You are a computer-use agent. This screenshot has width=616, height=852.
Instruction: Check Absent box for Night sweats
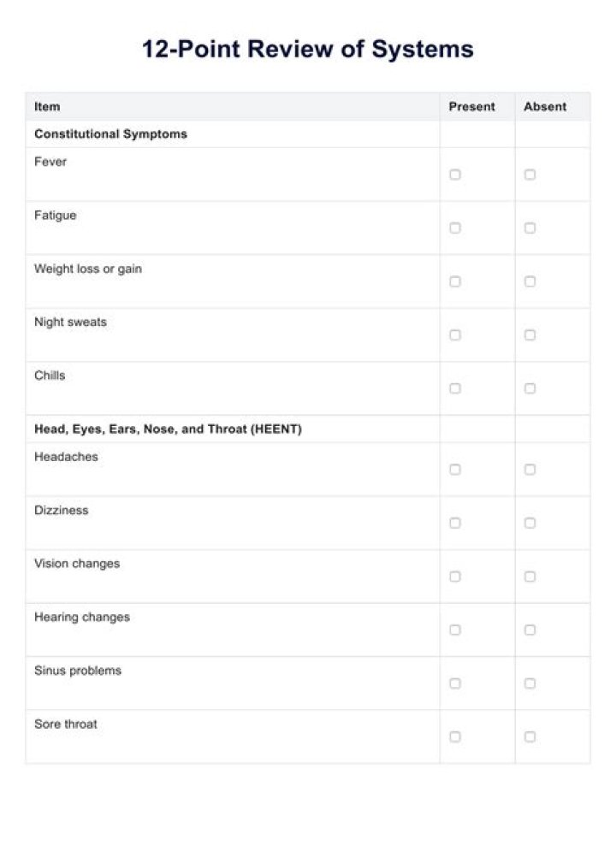[x=530, y=334]
